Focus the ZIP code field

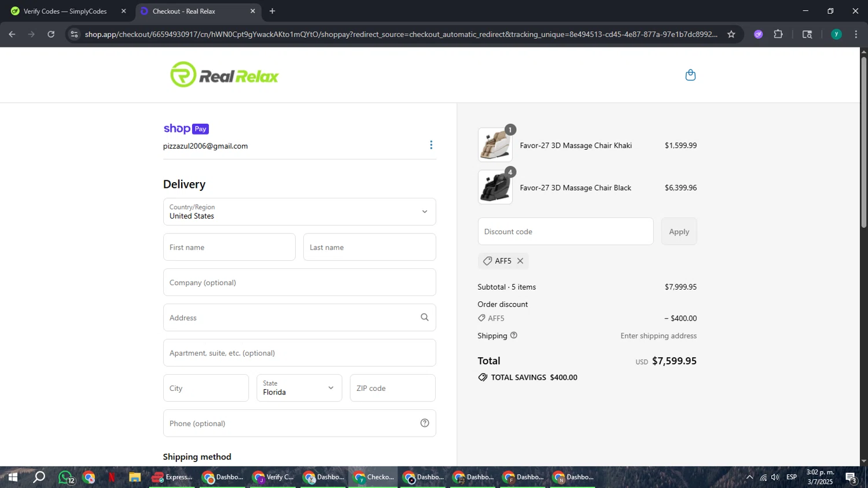pyautogui.click(x=393, y=388)
